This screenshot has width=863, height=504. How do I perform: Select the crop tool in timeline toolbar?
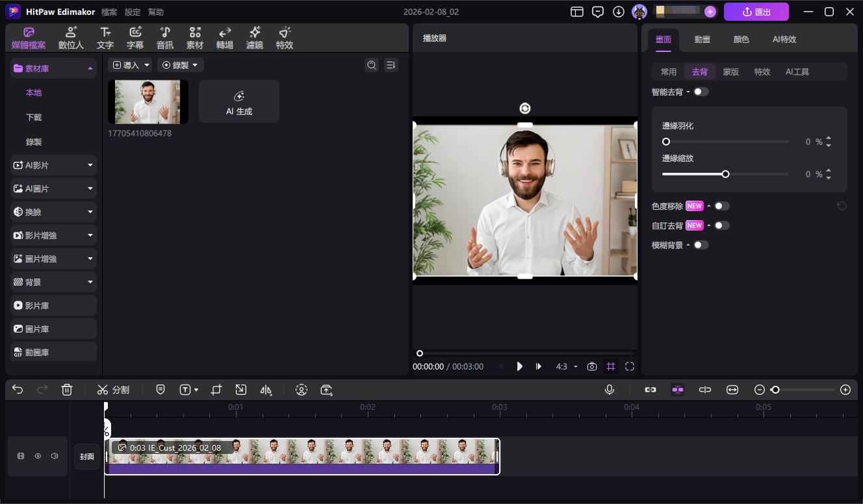point(216,390)
